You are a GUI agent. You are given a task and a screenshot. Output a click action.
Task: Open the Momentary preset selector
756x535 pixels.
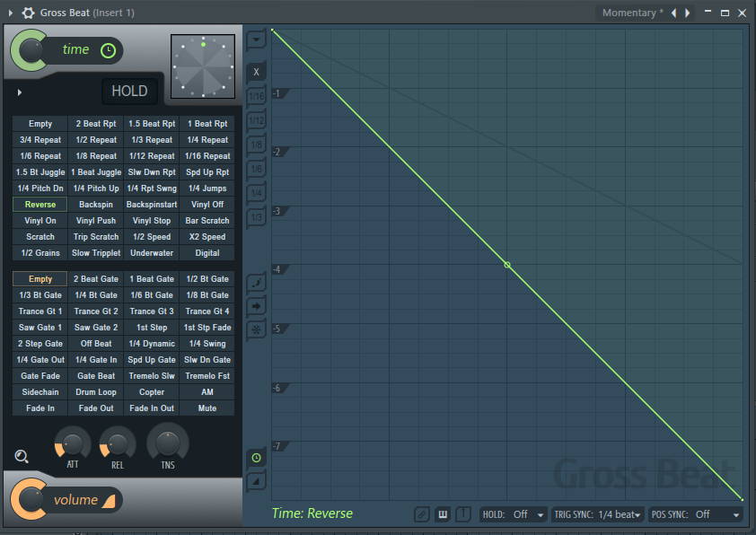(x=632, y=13)
